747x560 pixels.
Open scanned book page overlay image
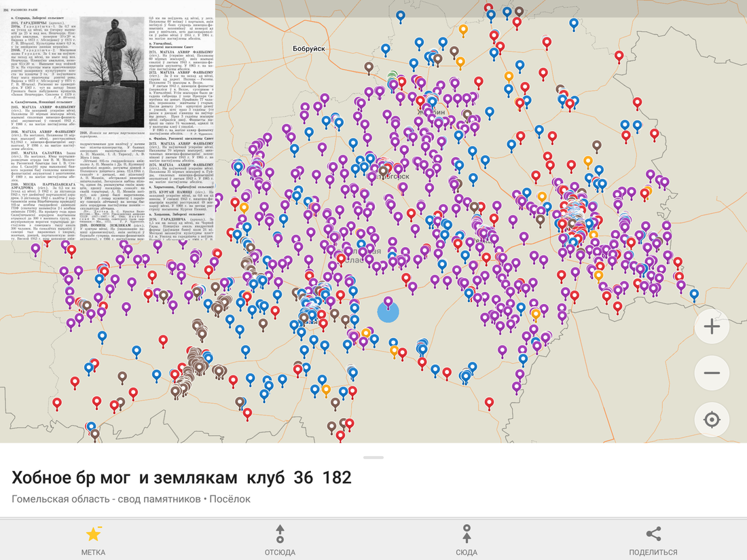[108, 120]
